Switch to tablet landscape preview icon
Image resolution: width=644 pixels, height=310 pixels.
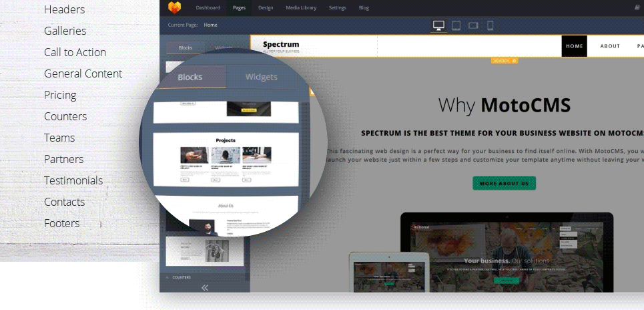473,25
